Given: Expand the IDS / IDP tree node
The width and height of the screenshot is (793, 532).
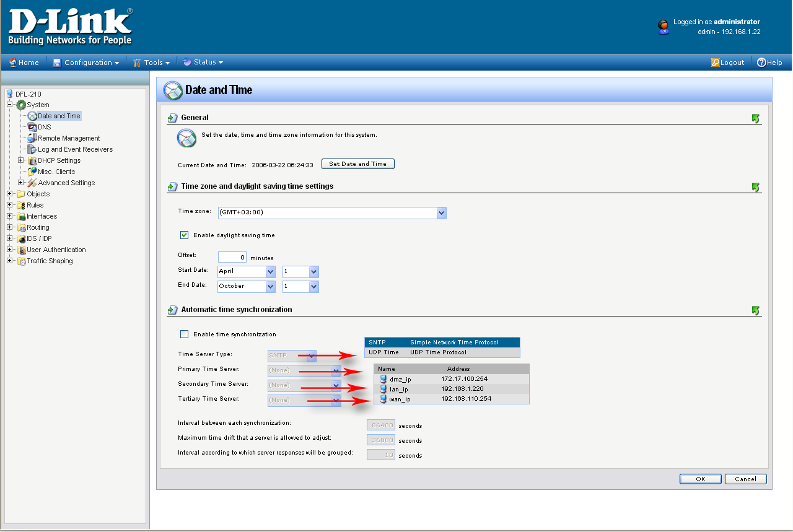Looking at the screenshot, I should point(10,238).
